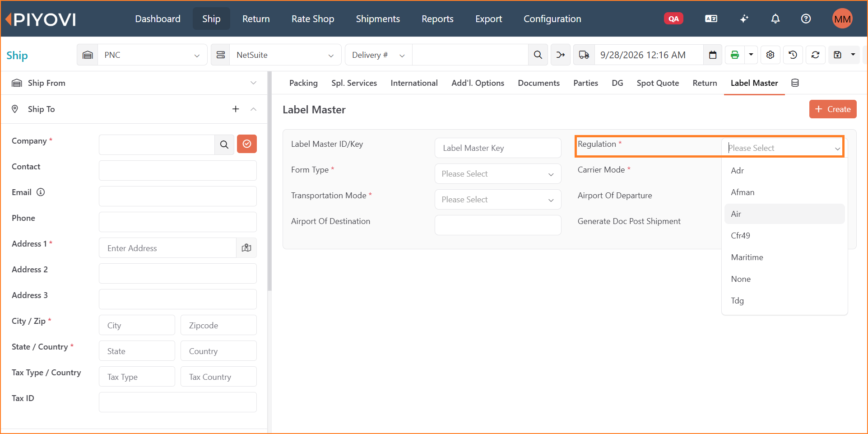Click the history clock icon

pyautogui.click(x=793, y=55)
